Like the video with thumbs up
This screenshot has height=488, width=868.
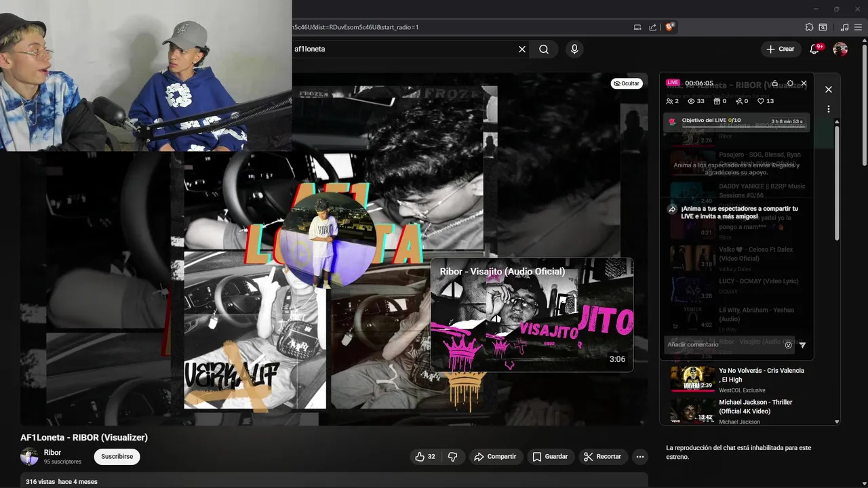point(426,457)
